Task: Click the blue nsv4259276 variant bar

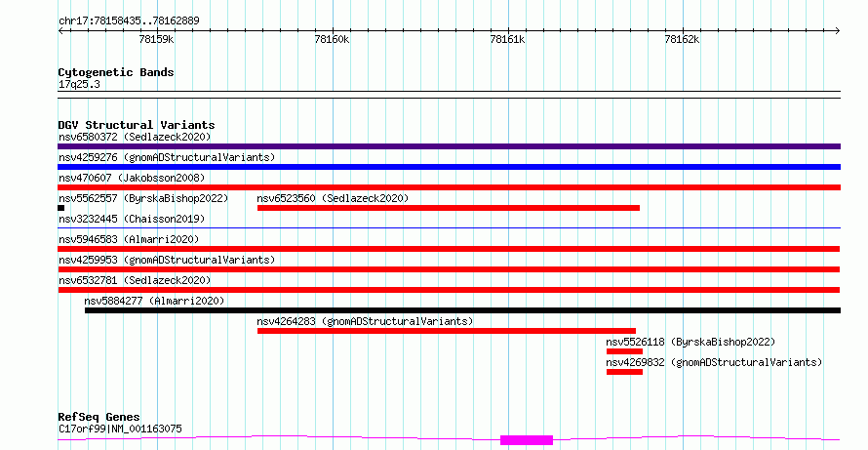Action: pyautogui.click(x=449, y=167)
